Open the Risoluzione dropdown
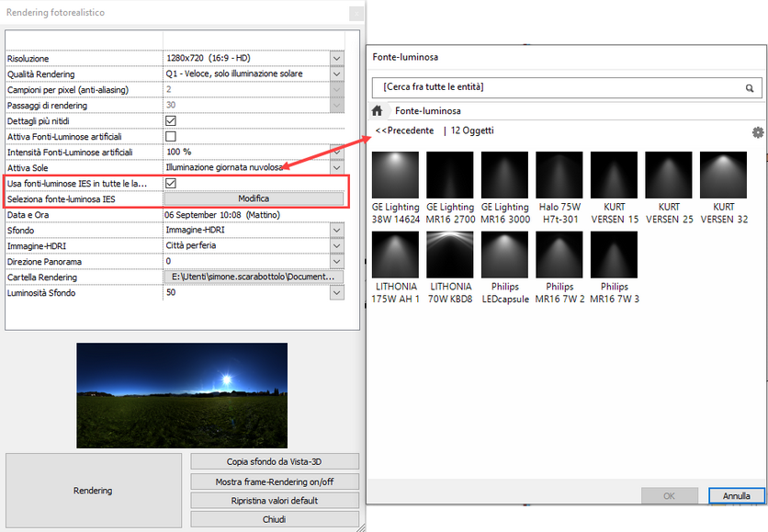768x532 pixels. pyautogui.click(x=336, y=58)
